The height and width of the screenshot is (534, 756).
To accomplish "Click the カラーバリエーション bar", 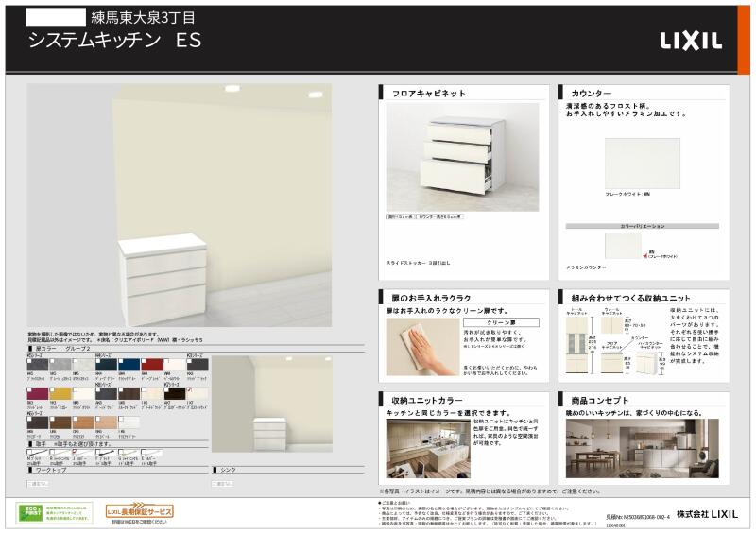I will pyautogui.click(x=643, y=226).
